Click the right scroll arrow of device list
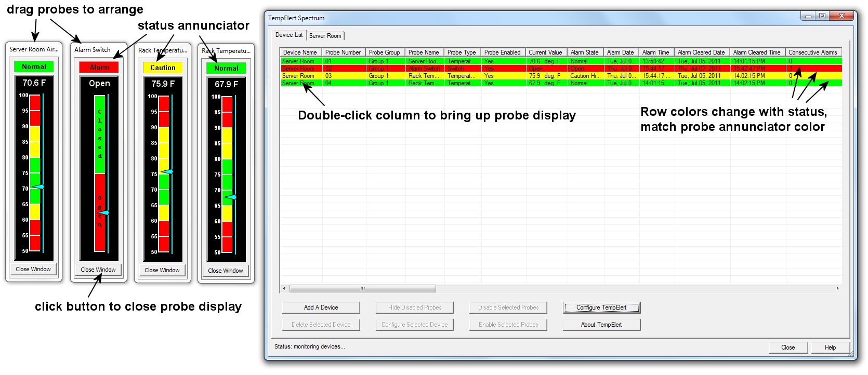Image resolution: width=868 pixels, height=375 pixels. click(x=837, y=288)
